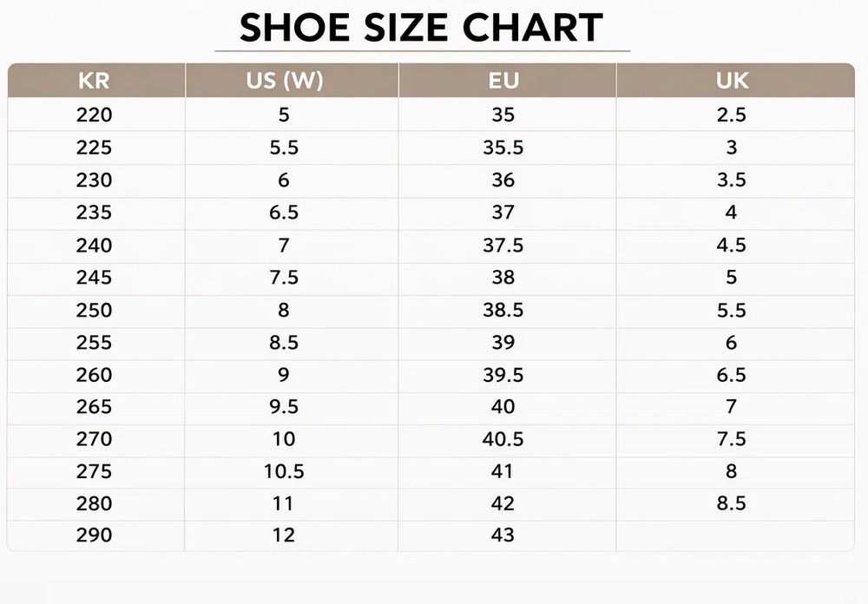Image resolution: width=868 pixels, height=604 pixels.
Task: Click the US (W) column header
Action: [x=285, y=81]
